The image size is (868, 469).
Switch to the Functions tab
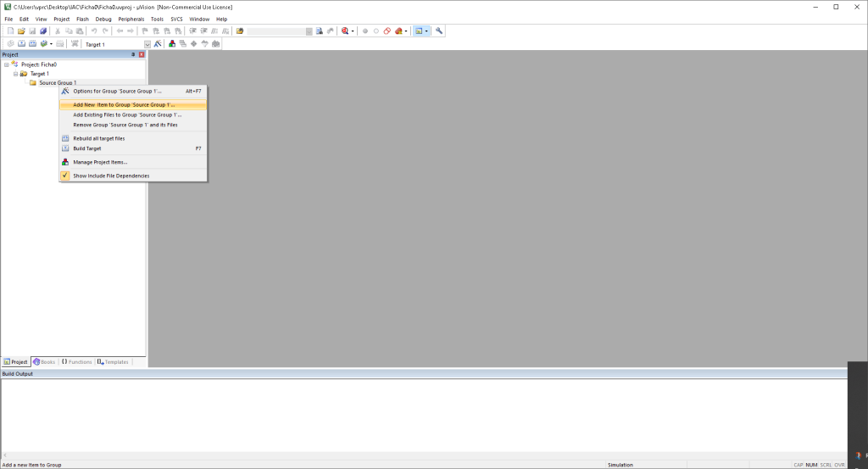(76, 362)
